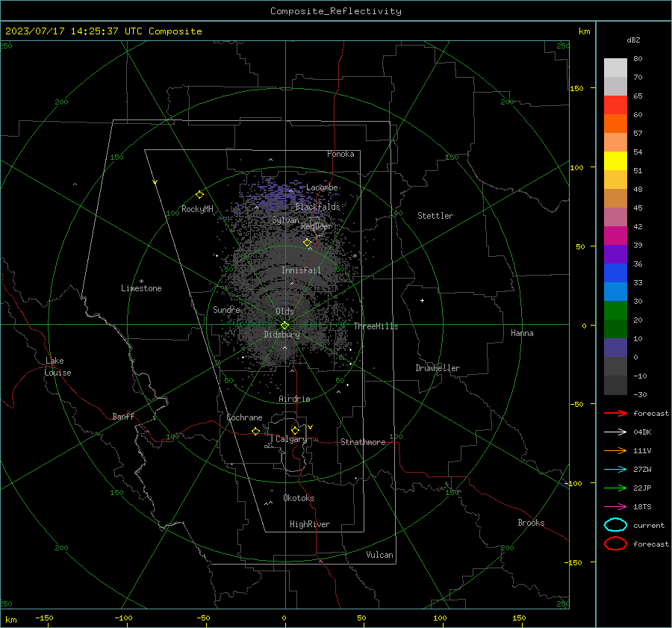Click the 'Didsbury' city label

coord(282,335)
